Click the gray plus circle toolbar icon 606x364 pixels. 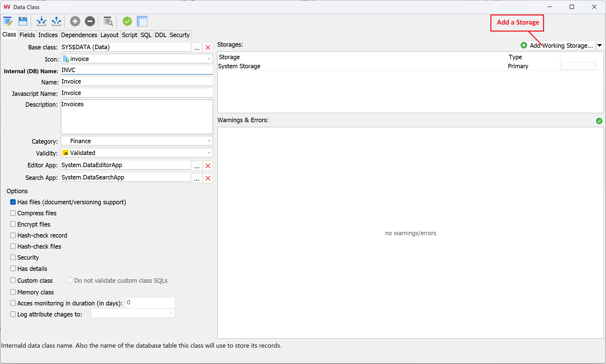75,21
